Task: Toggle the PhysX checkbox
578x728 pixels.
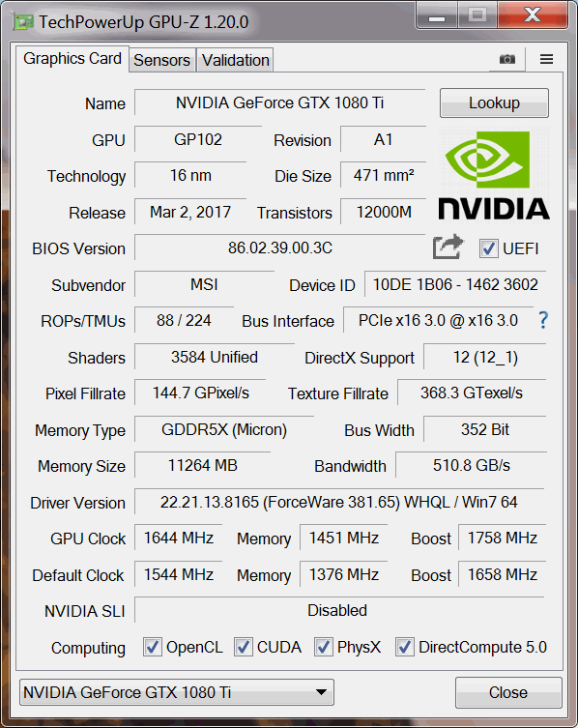Action: click(x=324, y=647)
